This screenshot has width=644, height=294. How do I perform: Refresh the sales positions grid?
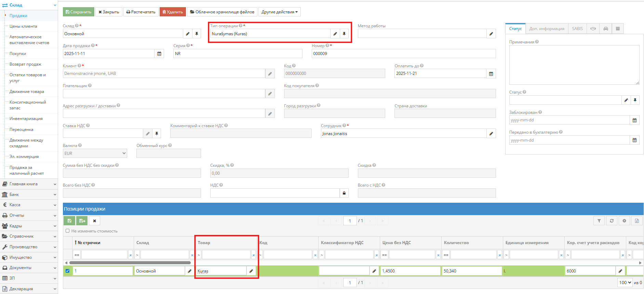point(612,221)
